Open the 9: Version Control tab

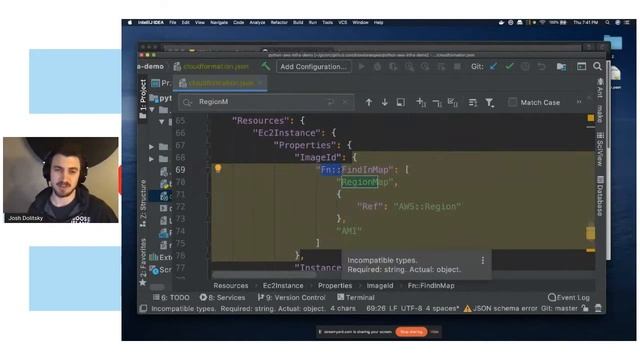tap(291, 298)
